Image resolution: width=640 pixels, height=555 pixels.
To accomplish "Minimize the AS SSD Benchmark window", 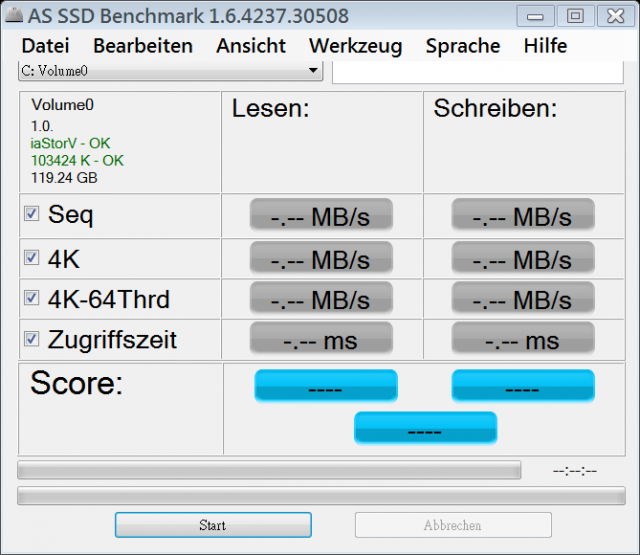I will point(535,16).
